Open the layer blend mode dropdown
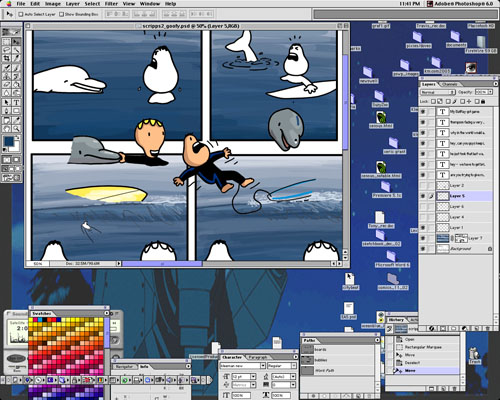 click(x=438, y=92)
